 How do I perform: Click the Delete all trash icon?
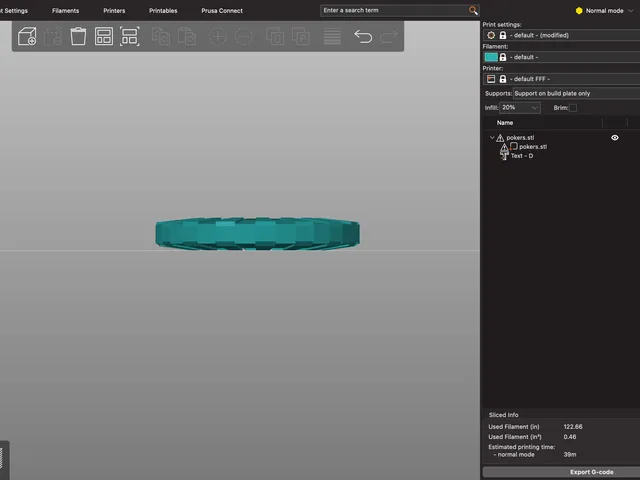(78, 36)
